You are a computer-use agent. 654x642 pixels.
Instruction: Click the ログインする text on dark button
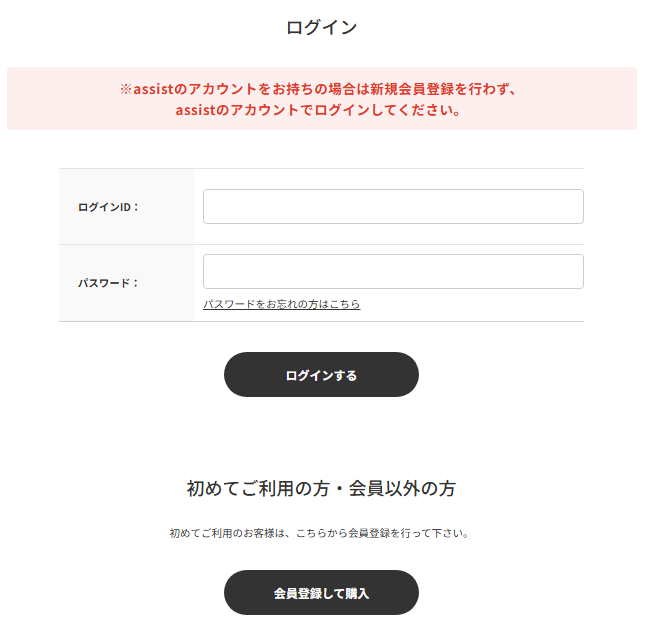[321, 376]
